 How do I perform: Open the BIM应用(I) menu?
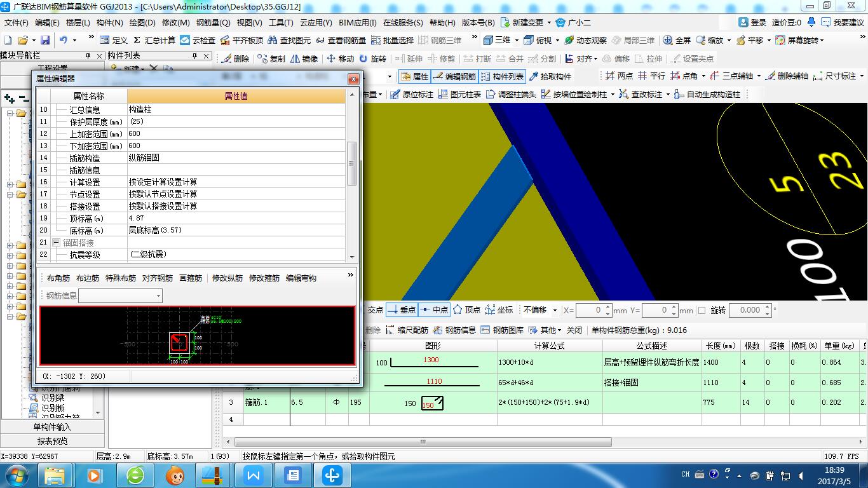pos(358,22)
